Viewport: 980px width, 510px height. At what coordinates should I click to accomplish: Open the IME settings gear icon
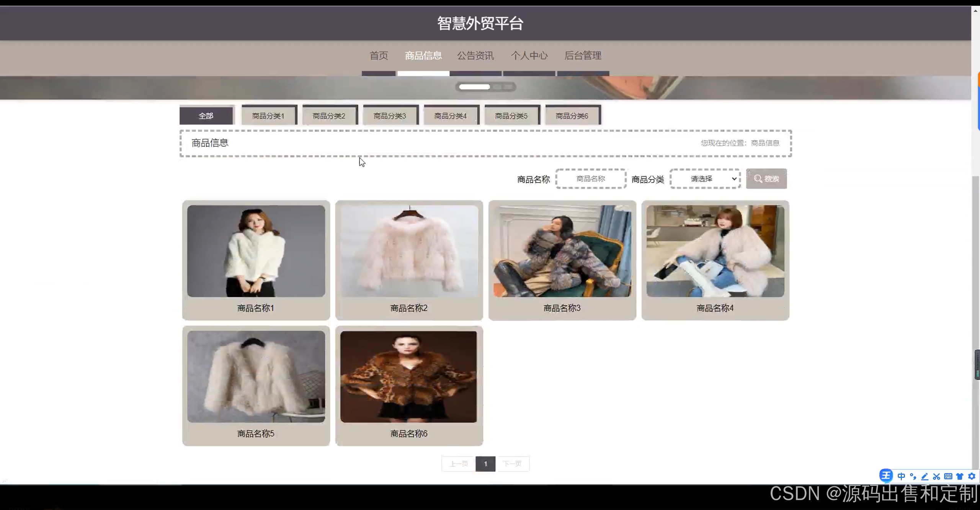click(972, 476)
